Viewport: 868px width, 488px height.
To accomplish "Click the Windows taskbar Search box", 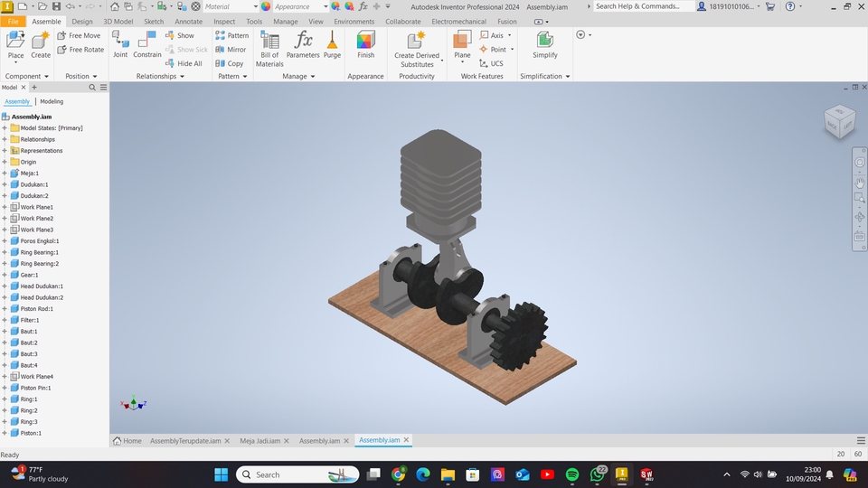I will coord(297,474).
